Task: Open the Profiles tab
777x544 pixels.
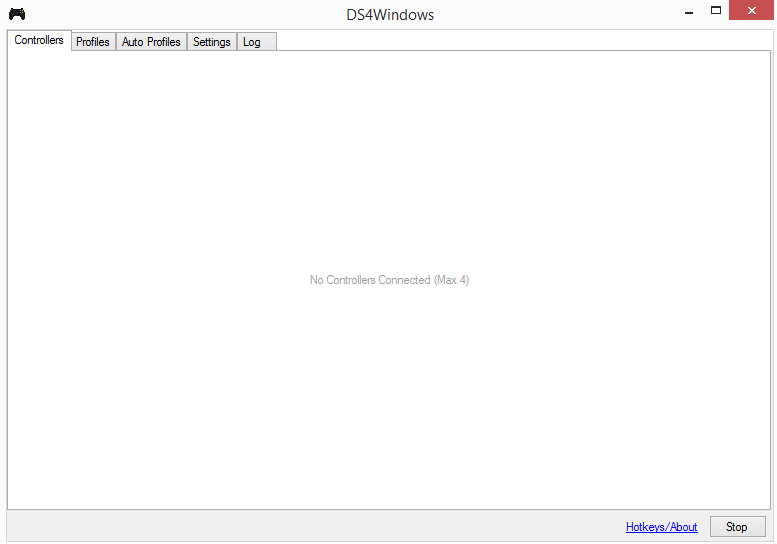Action: [x=93, y=42]
